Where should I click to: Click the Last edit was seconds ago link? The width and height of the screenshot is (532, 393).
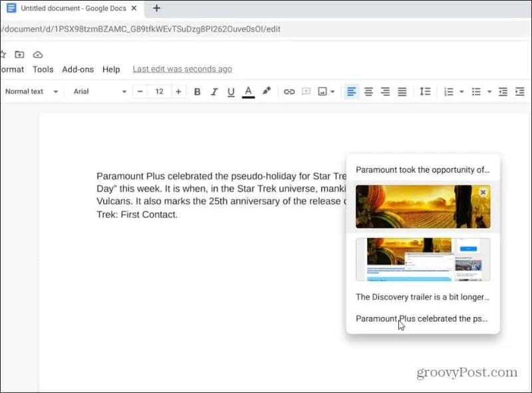[x=182, y=69]
